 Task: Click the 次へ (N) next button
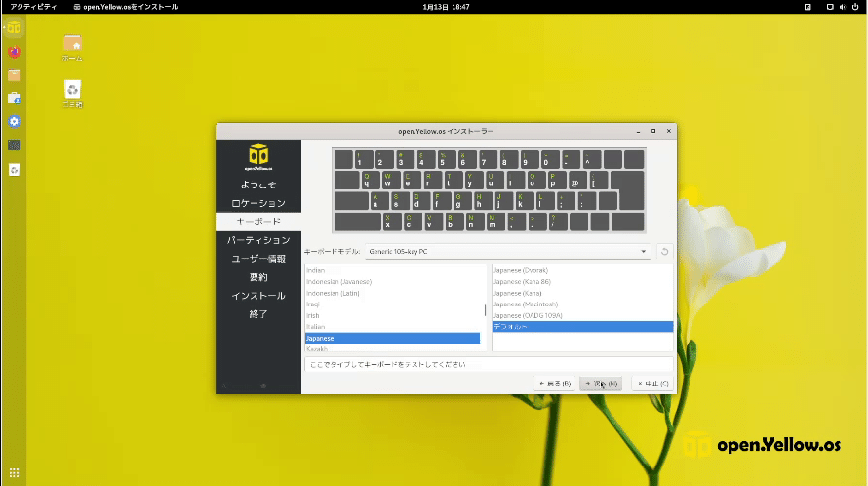pos(601,384)
